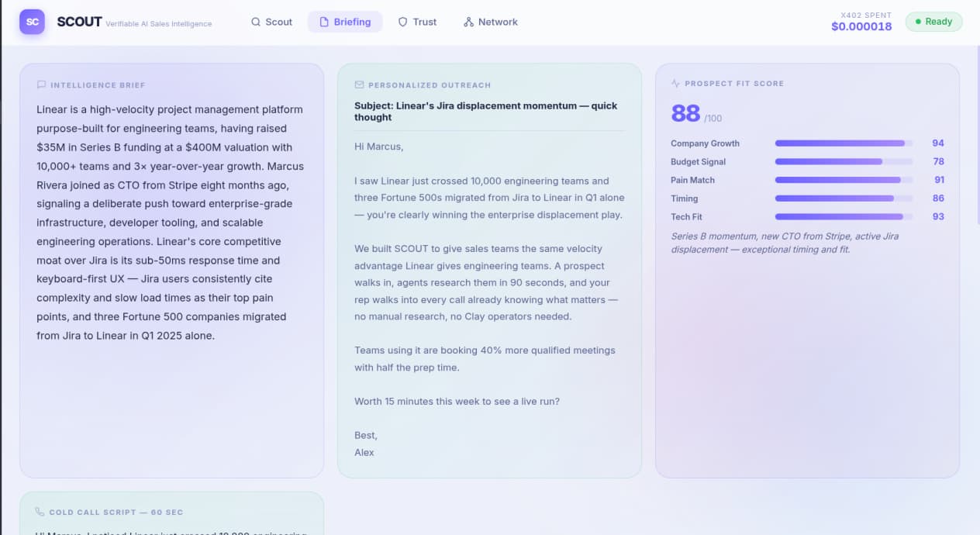
Task: Open the Scout tab
Action: pyautogui.click(x=271, y=22)
